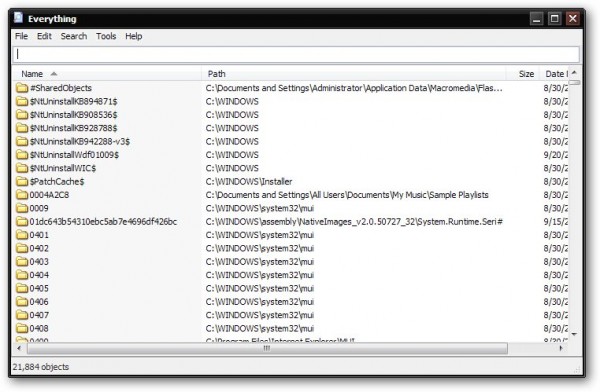Click folder icon of 0401
The height and width of the screenshot is (392, 600).
(22, 235)
